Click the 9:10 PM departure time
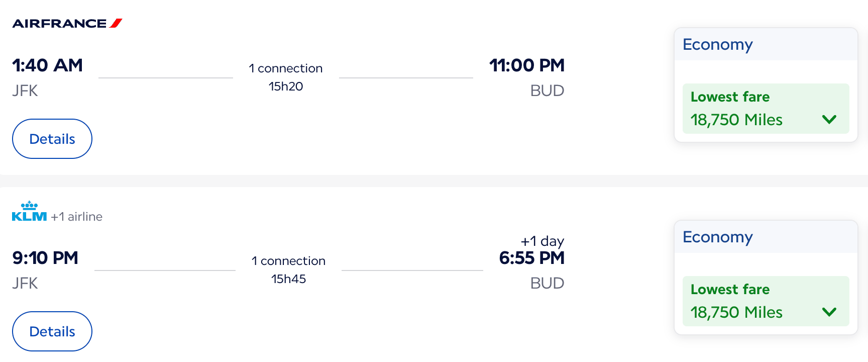 click(x=45, y=258)
